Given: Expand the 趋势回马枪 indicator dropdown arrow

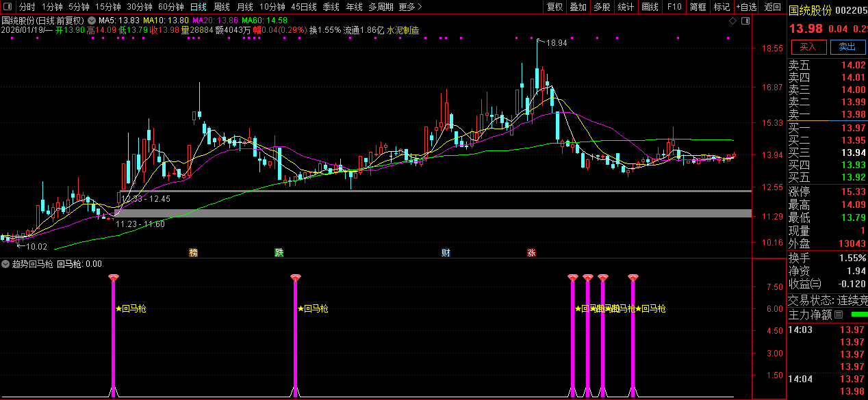Looking at the screenshot, I should click(x=5, y=264).
